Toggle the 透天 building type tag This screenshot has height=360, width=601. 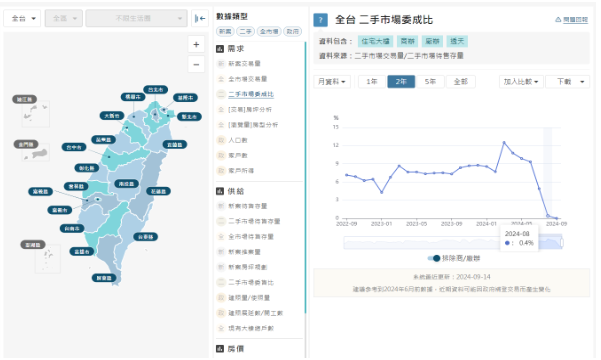click(x=457, y=41)
